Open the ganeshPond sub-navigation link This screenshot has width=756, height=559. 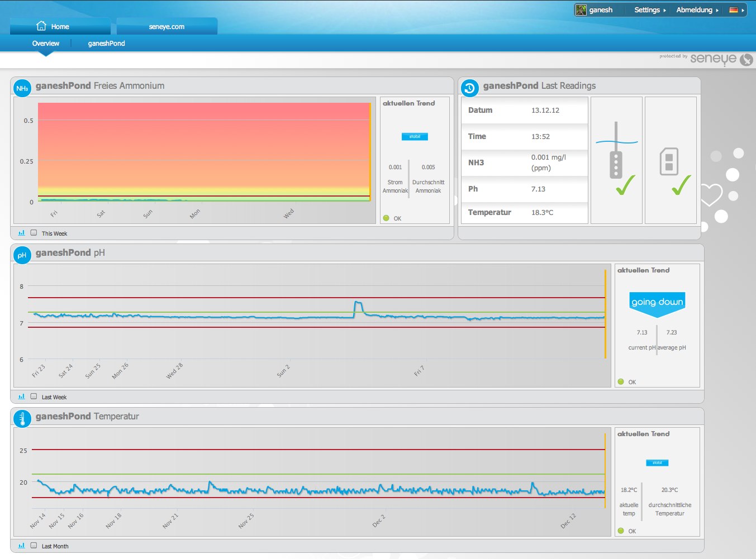point(106,44)
